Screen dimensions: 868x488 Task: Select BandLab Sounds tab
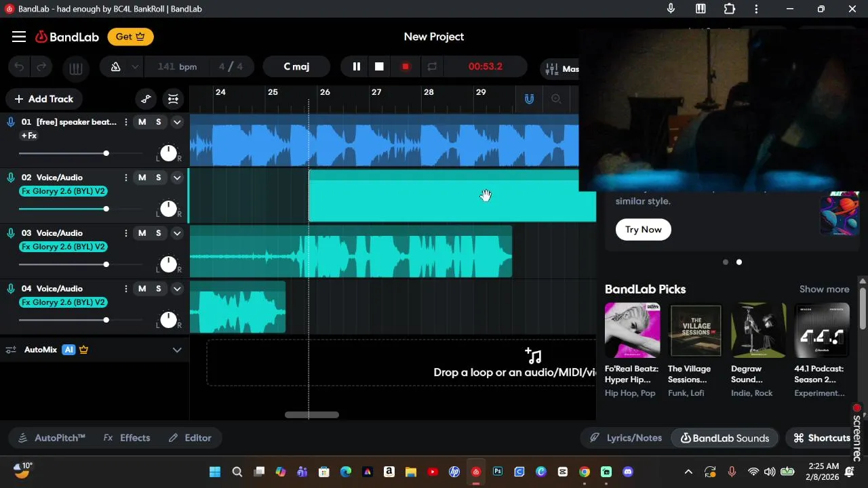(x=725, y=438)
